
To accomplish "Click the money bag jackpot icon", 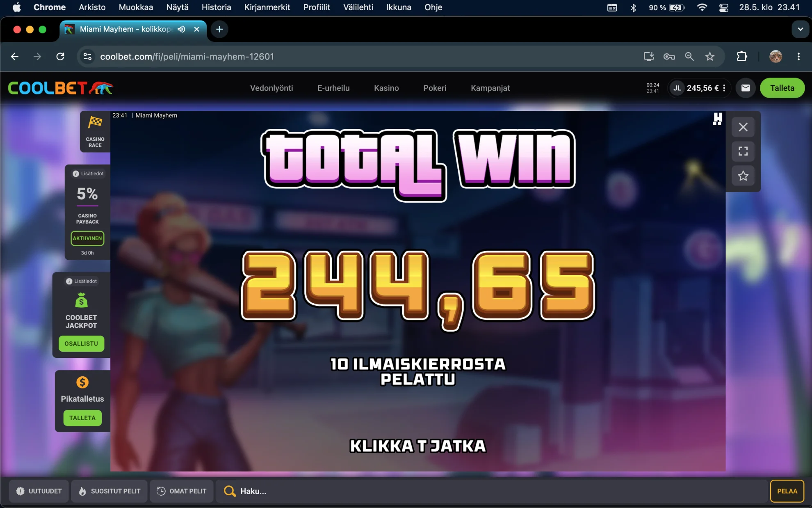I will (81, 300).
